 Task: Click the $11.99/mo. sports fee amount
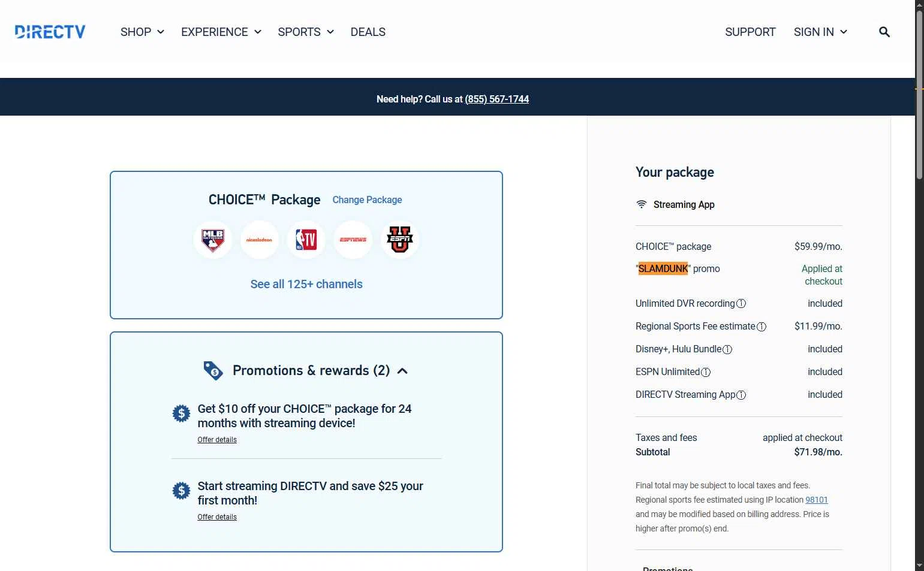[818, 326]
